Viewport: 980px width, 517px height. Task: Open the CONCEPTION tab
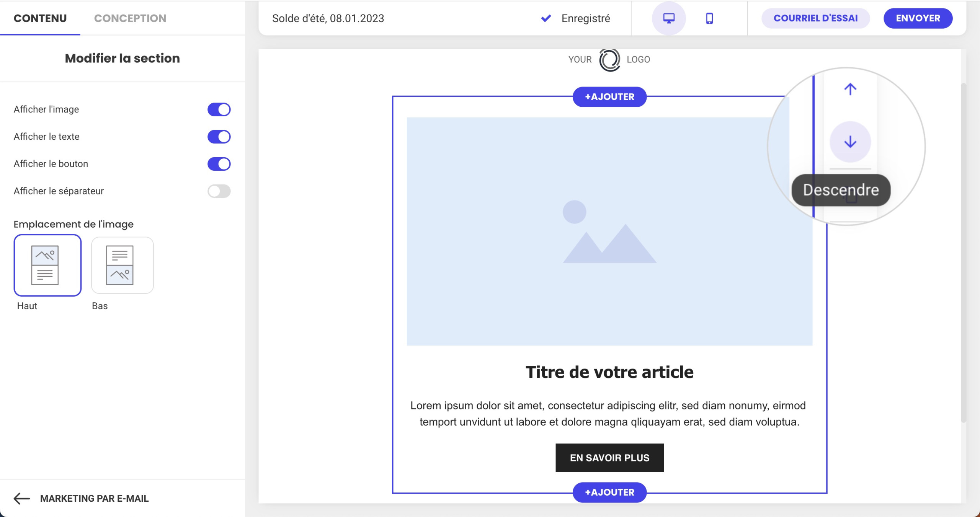click(x=130, y=18)
